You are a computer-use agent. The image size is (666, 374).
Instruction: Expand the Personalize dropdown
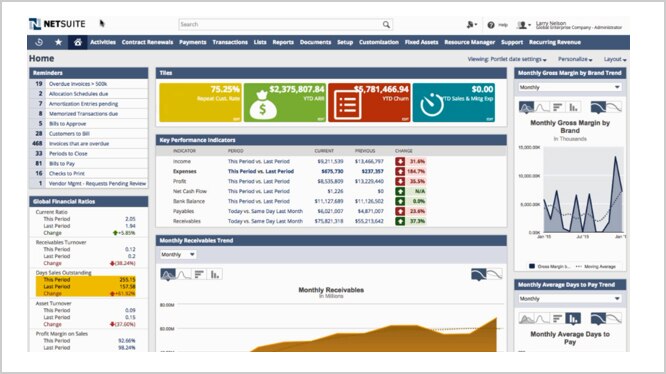[x=575, y=59]
